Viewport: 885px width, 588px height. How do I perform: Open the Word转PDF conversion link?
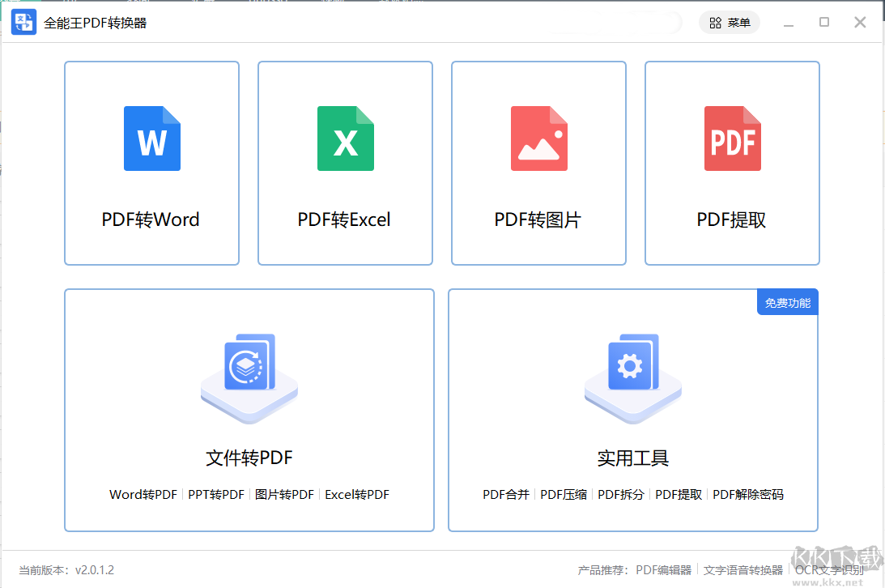tap(143, 494)
